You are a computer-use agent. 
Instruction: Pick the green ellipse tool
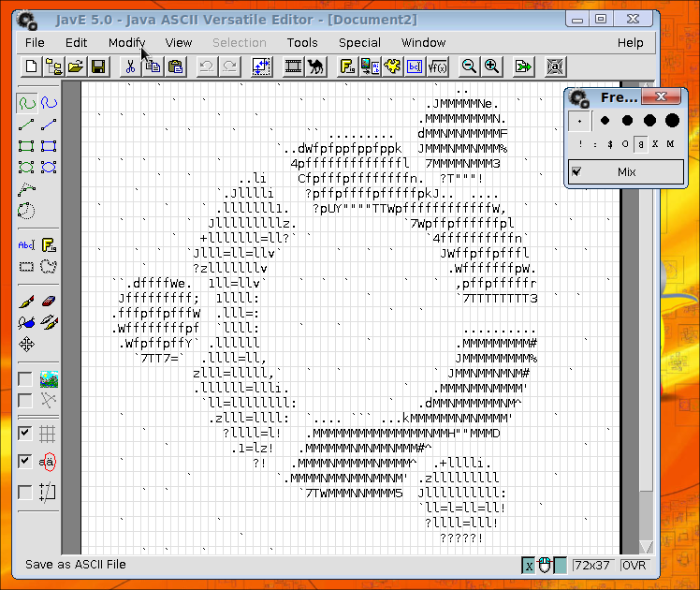point(27,168)
